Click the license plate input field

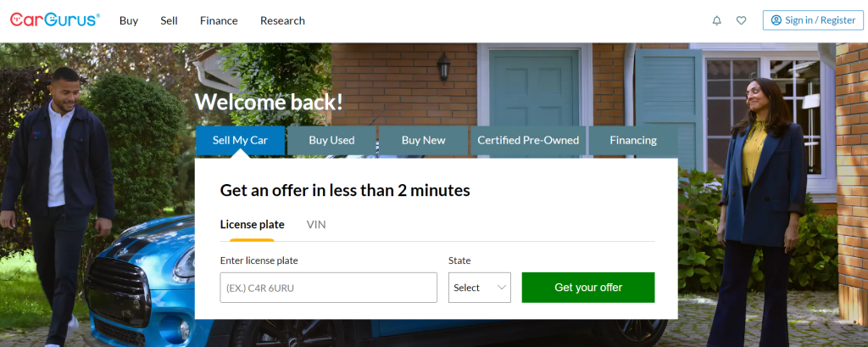pyautogui.click(x=328, y=287)
